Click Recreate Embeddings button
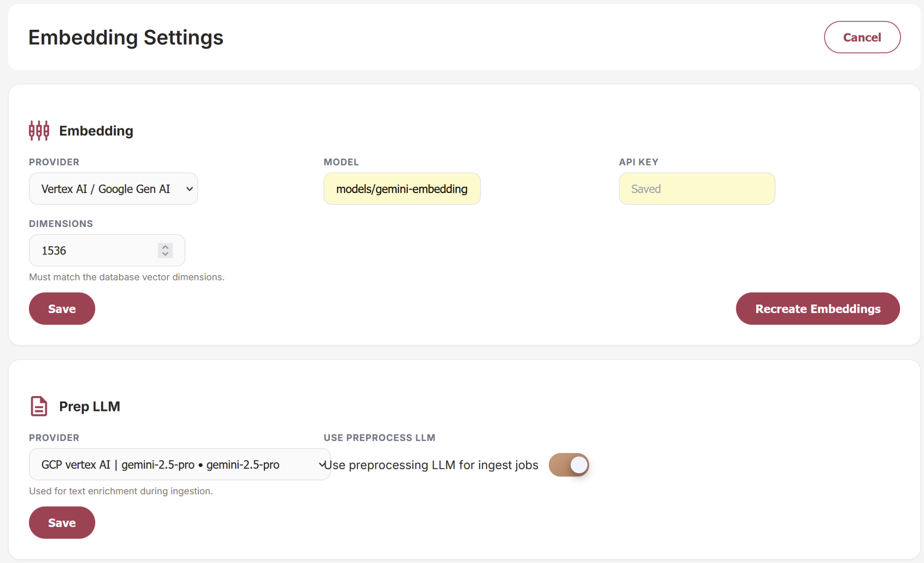 (818, 309)
